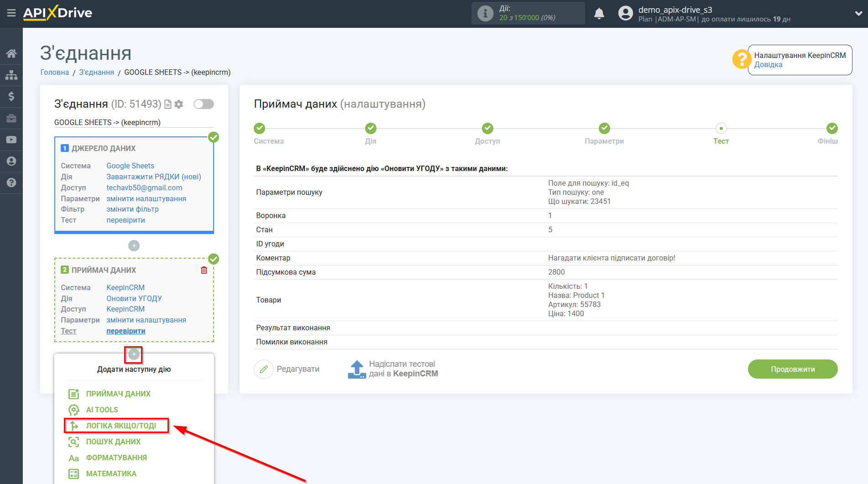Viewport: 868px width, 484px height.
Task: Go to З'єднання breadcrumb link
Action: pyautogui.click(x=96, y=72)
